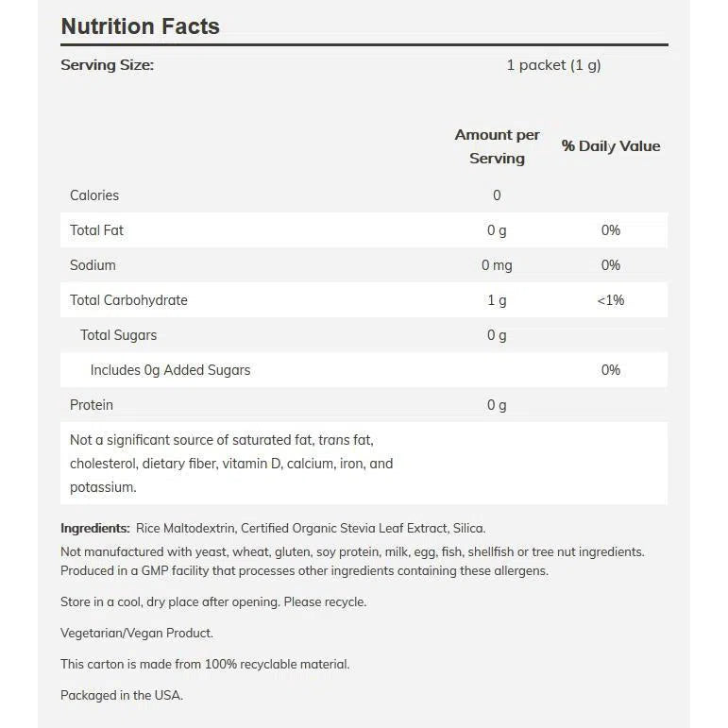Select the Sodium row label
Screen dimensions: 728x728
(x=93, y=265)
